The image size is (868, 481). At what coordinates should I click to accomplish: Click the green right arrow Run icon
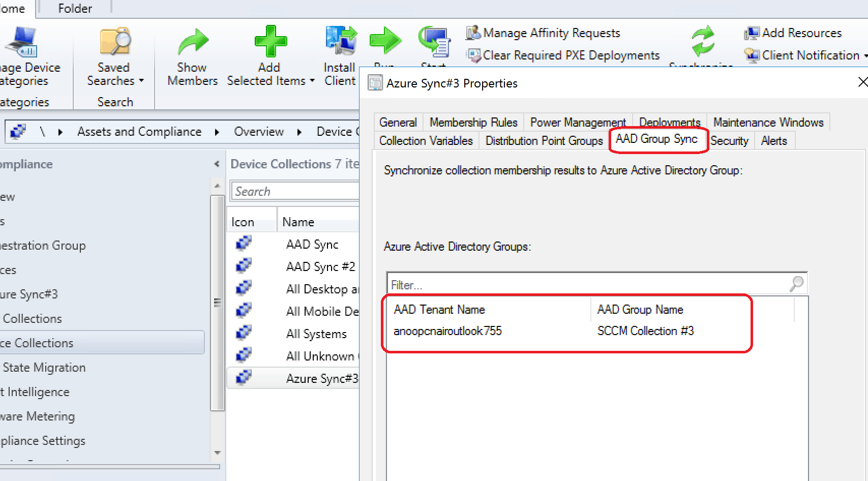(x=385, y=40)
